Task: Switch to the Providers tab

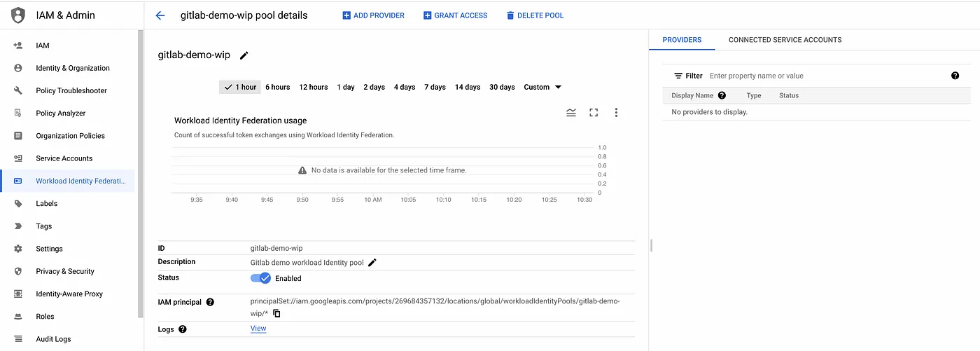Action: (x=682, y=40)
